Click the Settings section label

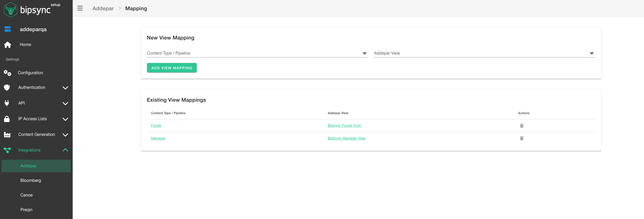pyautogui.click(x=12, y=59)
